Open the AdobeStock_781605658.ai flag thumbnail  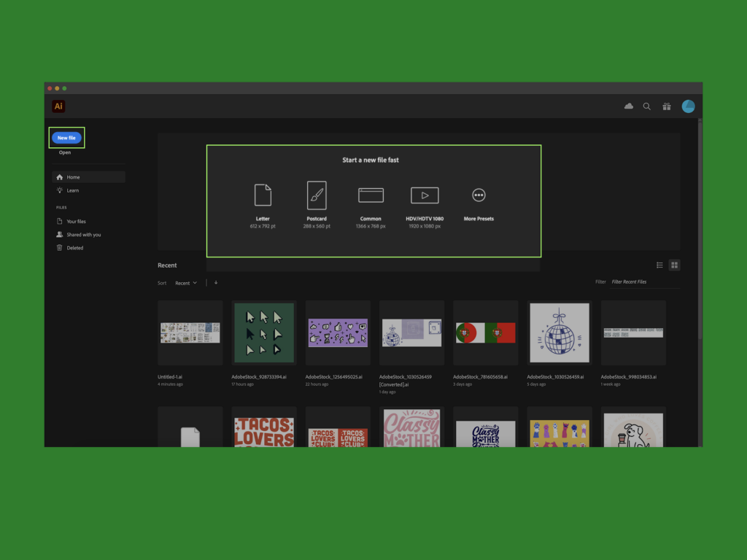pos(485,332)
